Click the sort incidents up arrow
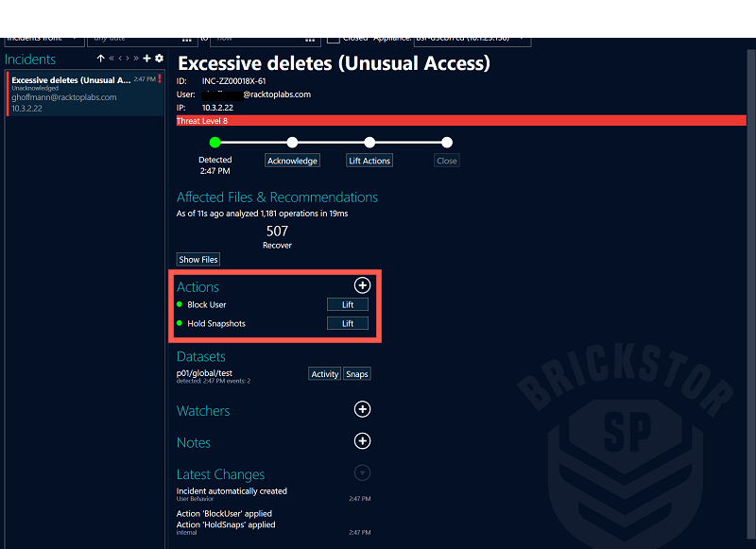This screenshot has width=756, height=549. tap(101, 59)
